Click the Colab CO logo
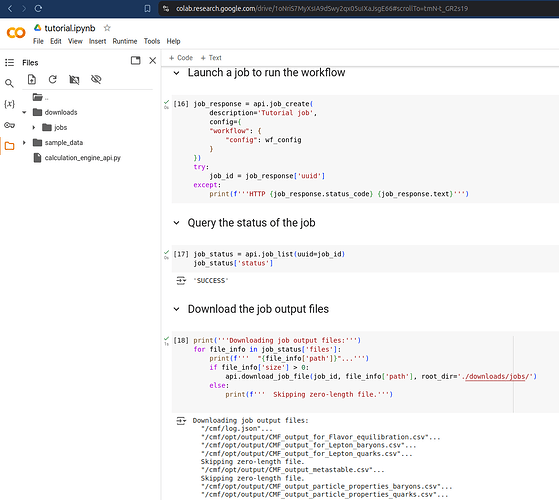This screenshot has width=559, height=500. (16, 33)
